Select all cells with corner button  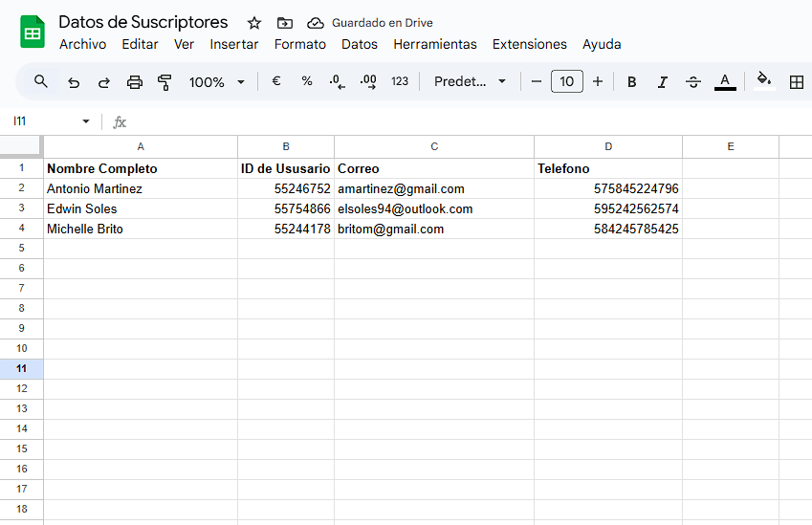pos(21,146)
